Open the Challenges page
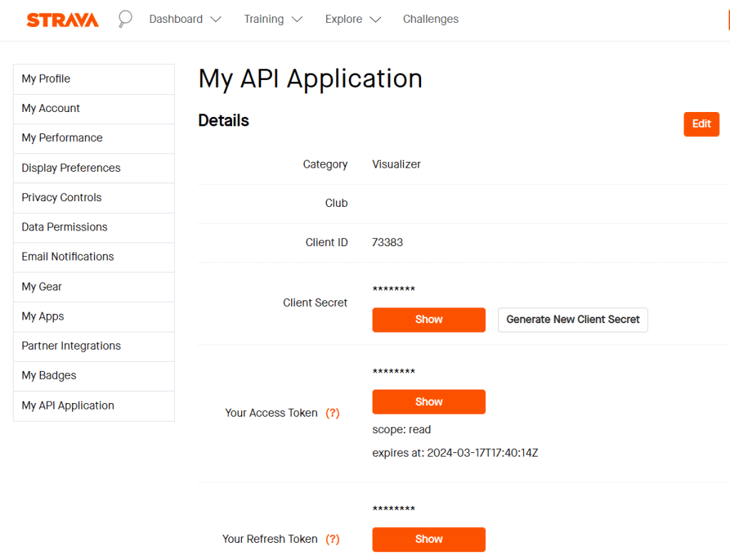 [430, 19]
